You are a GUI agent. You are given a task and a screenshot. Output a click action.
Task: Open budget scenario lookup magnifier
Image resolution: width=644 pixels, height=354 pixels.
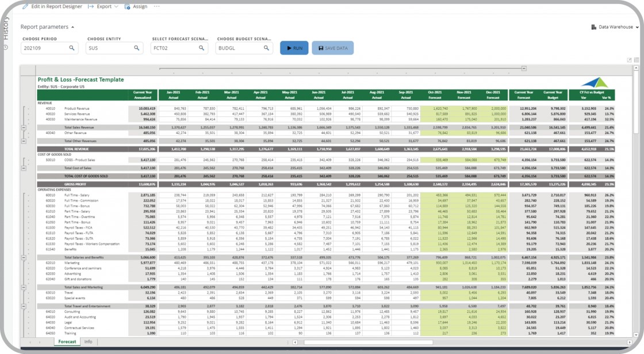tap(266, 48)
